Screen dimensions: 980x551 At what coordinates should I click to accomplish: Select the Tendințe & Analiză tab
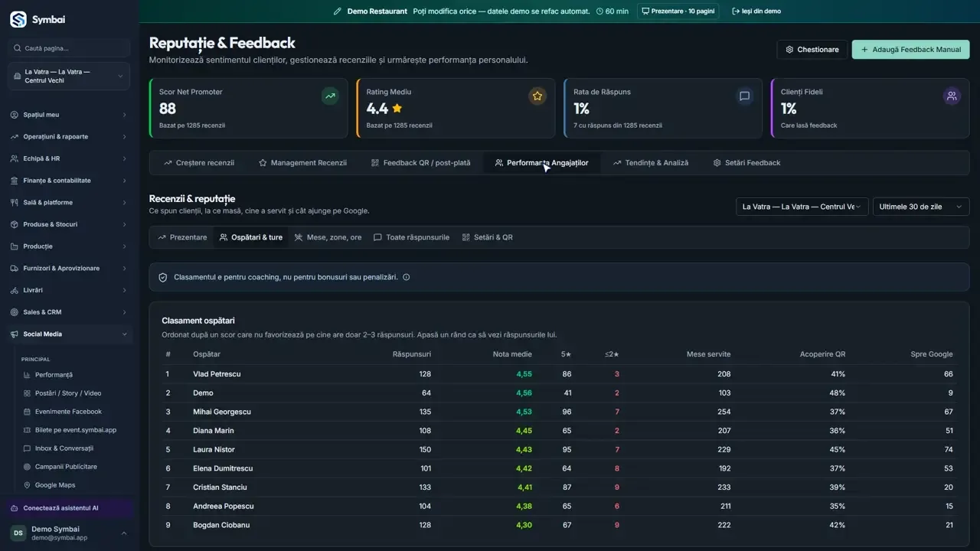click(x=650, y=163)
